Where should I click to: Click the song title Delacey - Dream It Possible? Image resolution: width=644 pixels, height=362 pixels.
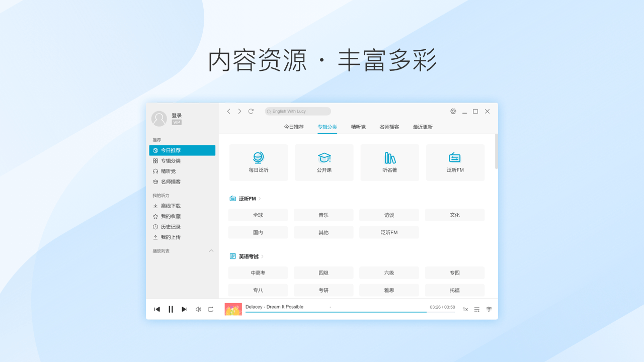274,307
